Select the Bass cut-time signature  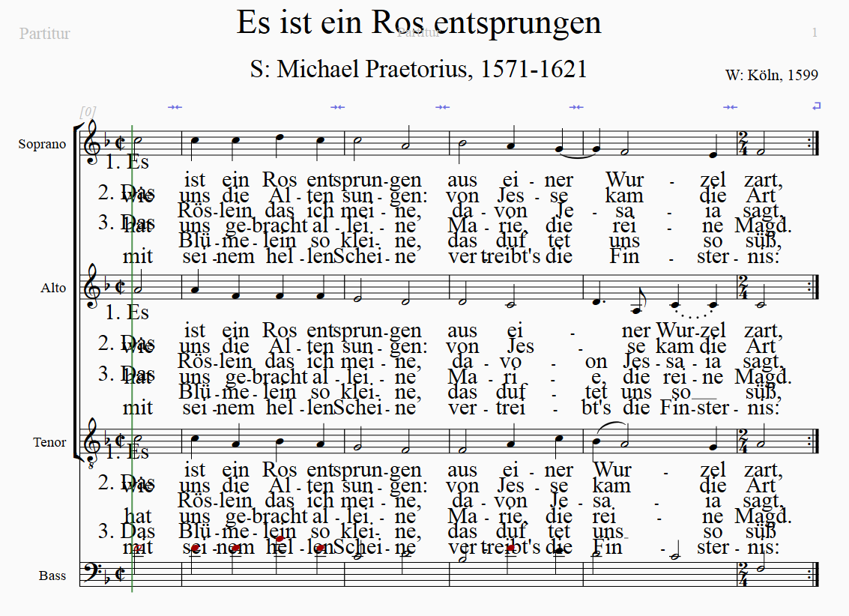pos(121,574)
